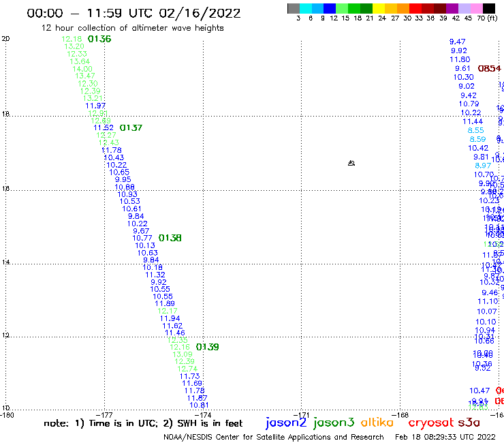504x443 pixels.
Task: Click the 13.64 wave height reading
Action: pyautogui.click(x=80, y=61)
